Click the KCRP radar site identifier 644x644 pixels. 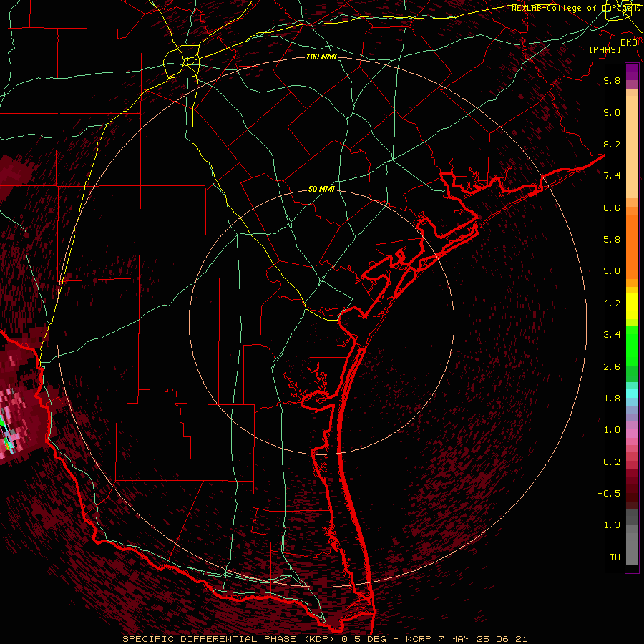[418, 639]
